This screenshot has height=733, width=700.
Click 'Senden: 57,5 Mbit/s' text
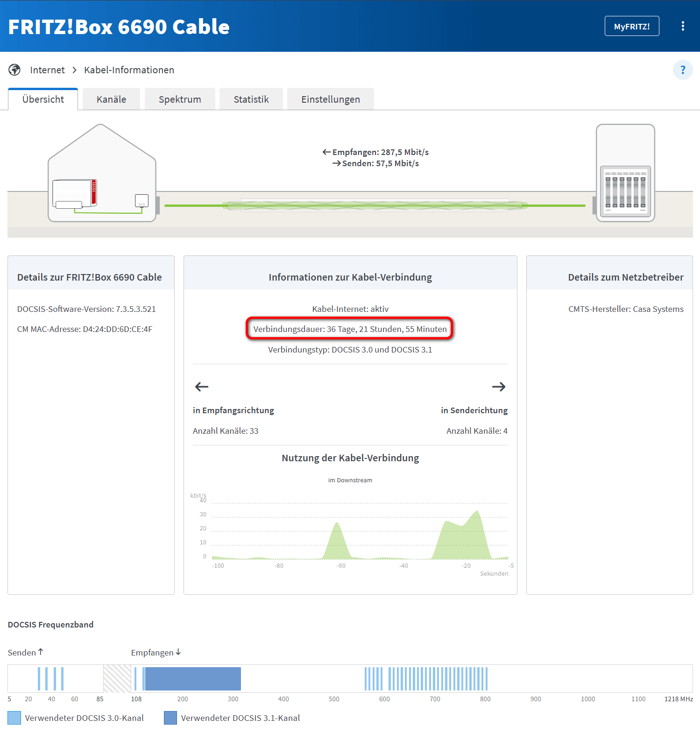tap(381, 163)
